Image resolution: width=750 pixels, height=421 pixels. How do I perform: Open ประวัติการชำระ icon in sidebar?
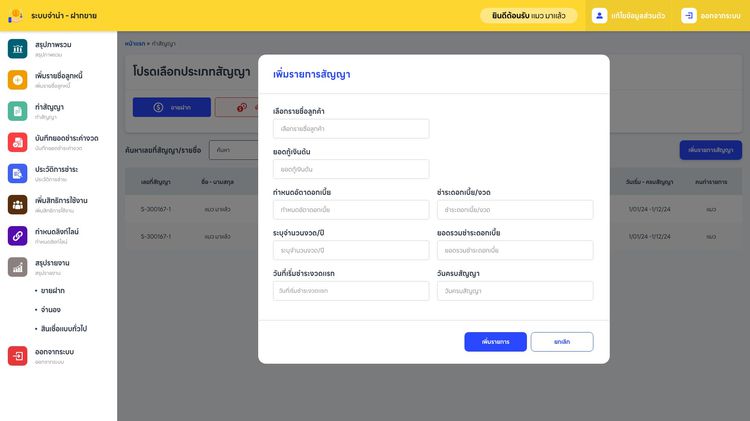17,173
